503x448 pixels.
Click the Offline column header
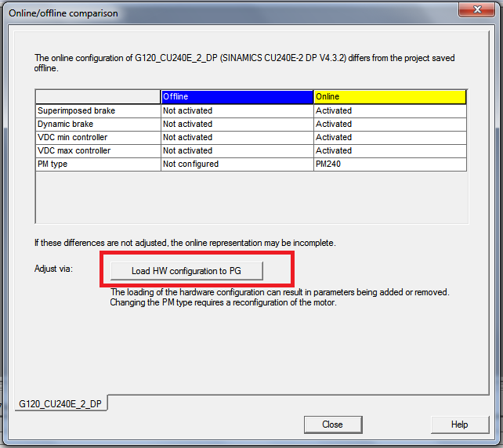(237, 96)
